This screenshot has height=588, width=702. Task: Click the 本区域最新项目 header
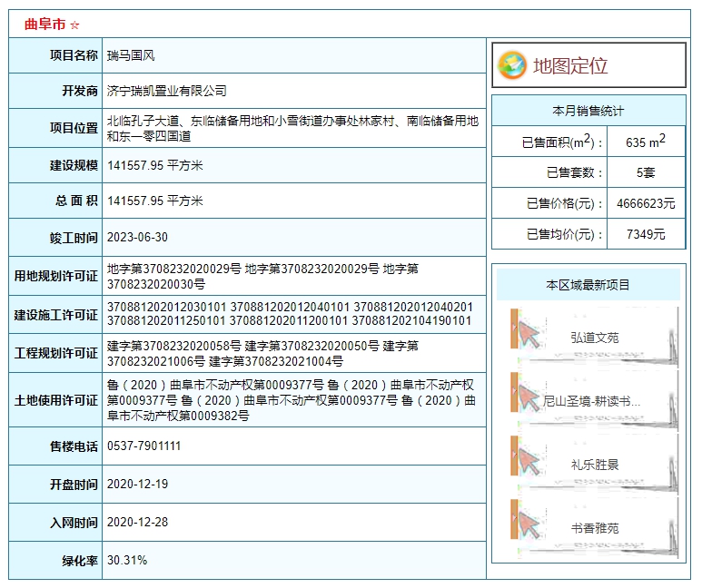coord(588,285)
